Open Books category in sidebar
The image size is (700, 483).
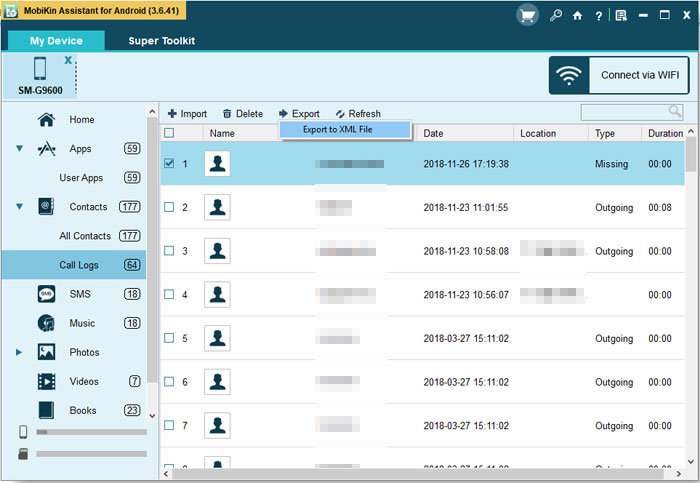(x=82, y=410)
